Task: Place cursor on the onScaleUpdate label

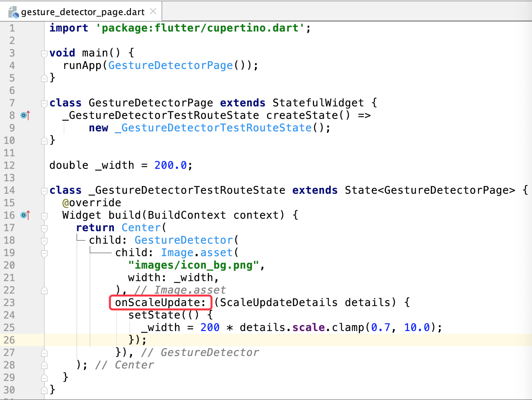Action: click(160, 302)
